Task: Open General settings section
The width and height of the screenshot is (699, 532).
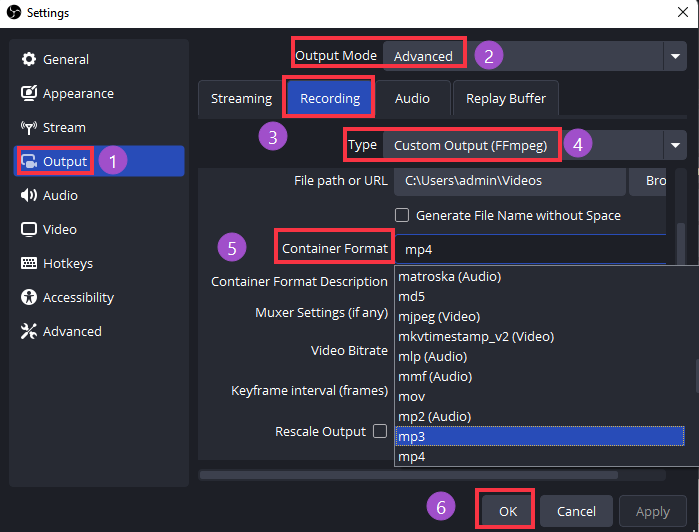Action: click(99, 59)
